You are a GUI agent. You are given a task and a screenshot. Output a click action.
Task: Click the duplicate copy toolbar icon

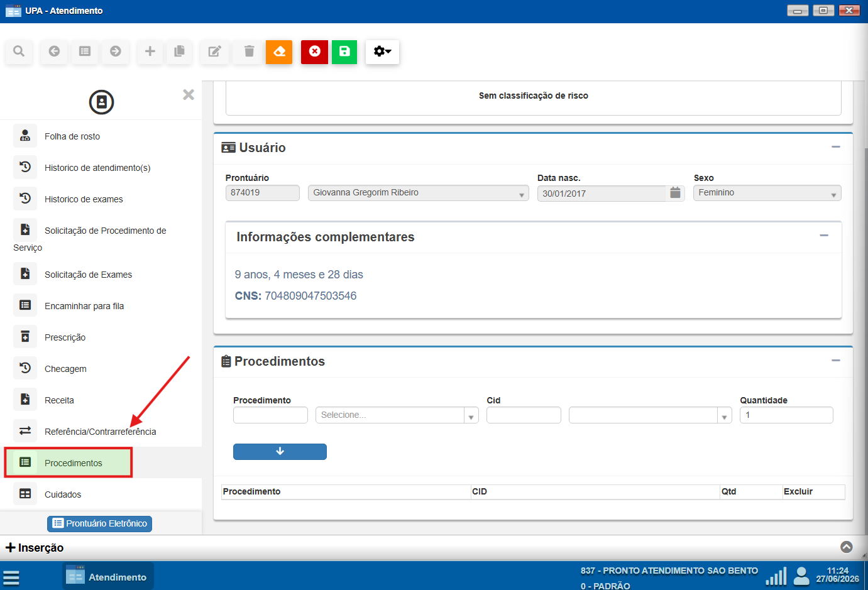coord(180,52)
